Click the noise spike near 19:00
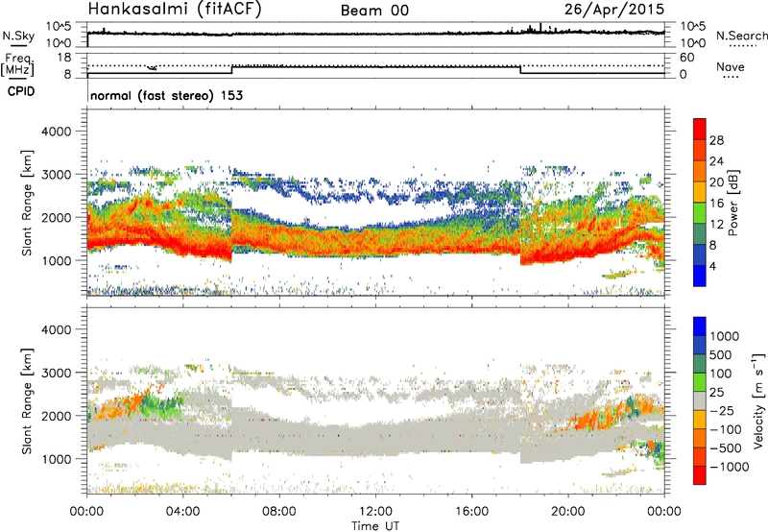 click(x=540, y=27)
